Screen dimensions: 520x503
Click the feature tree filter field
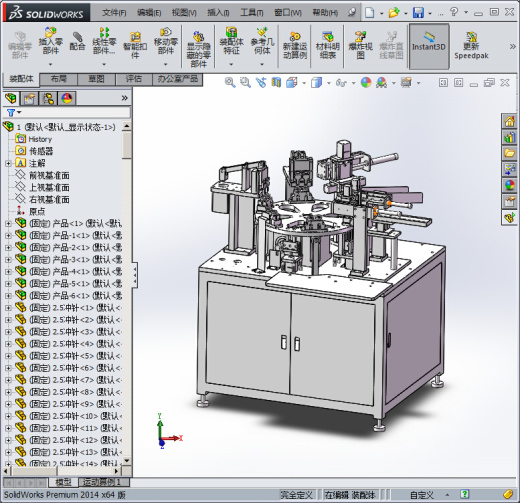(x=67, y=112)
